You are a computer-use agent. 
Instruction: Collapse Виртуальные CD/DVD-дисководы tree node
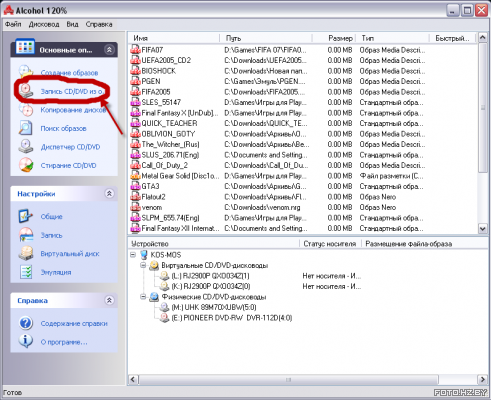[x=143, y=265]
